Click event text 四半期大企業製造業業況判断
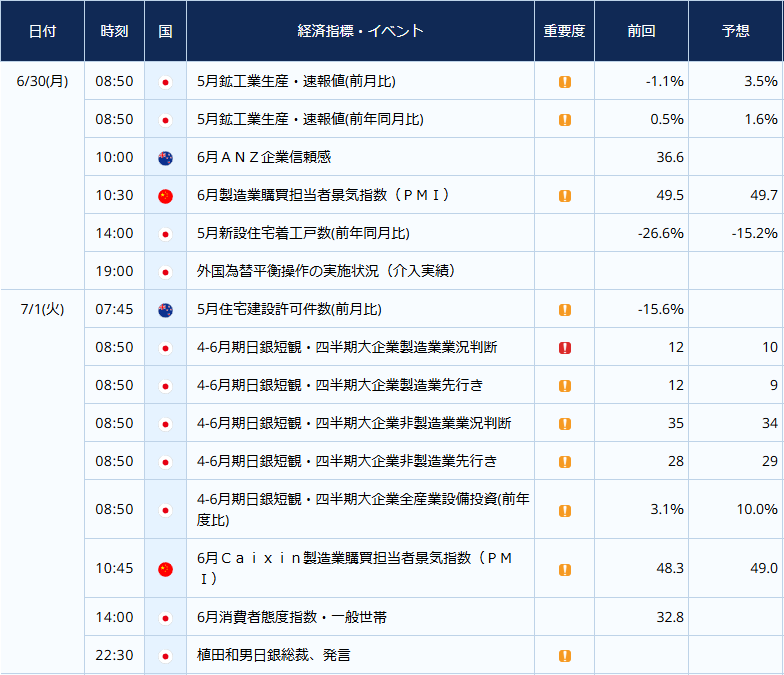The height and width of the screenshot is (675, 784). (406, 347)
